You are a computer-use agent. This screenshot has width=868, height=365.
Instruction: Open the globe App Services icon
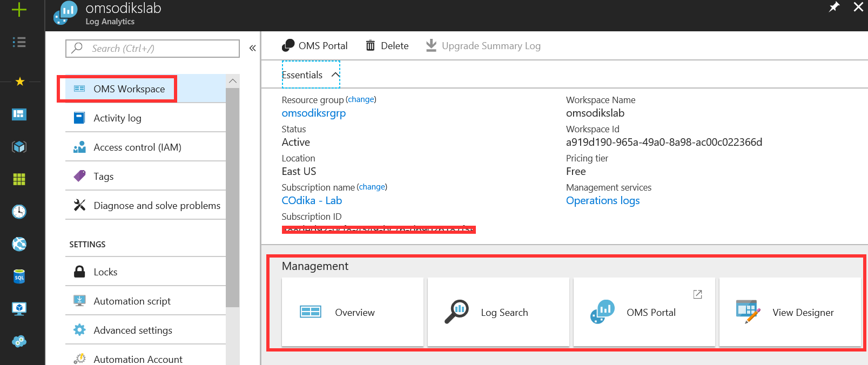point(19,244)
